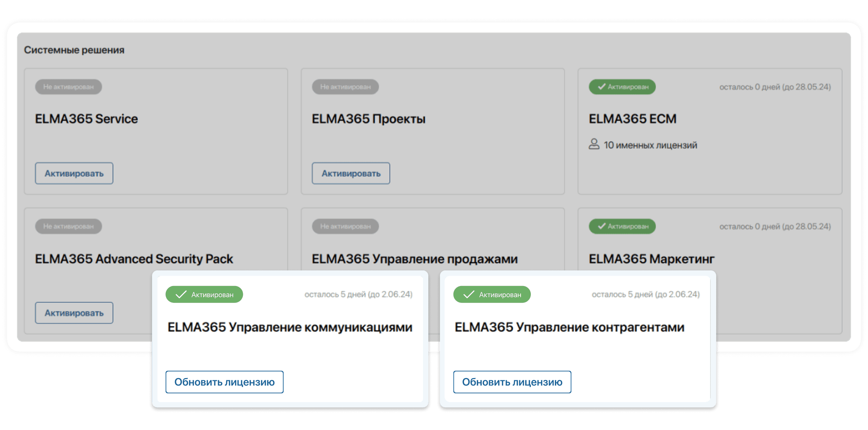The height and width of the screenshot is (430, 868).
Task: Обновить лицензию for Управление коммуникациями
Action: coord(224,382)
